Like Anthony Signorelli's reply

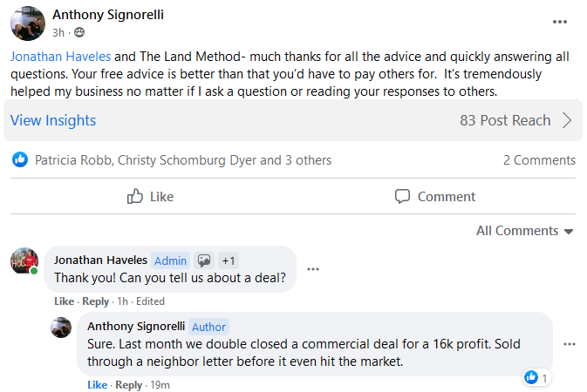coord(97,385)
